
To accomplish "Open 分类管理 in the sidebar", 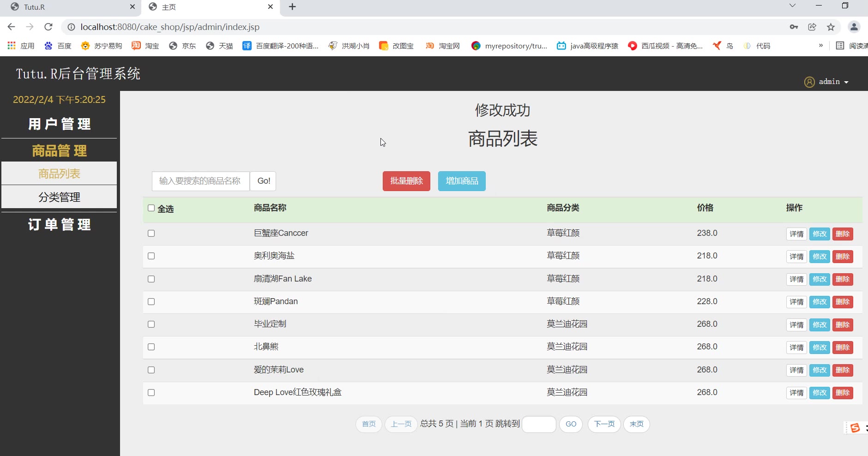I will tap(59, 197).
